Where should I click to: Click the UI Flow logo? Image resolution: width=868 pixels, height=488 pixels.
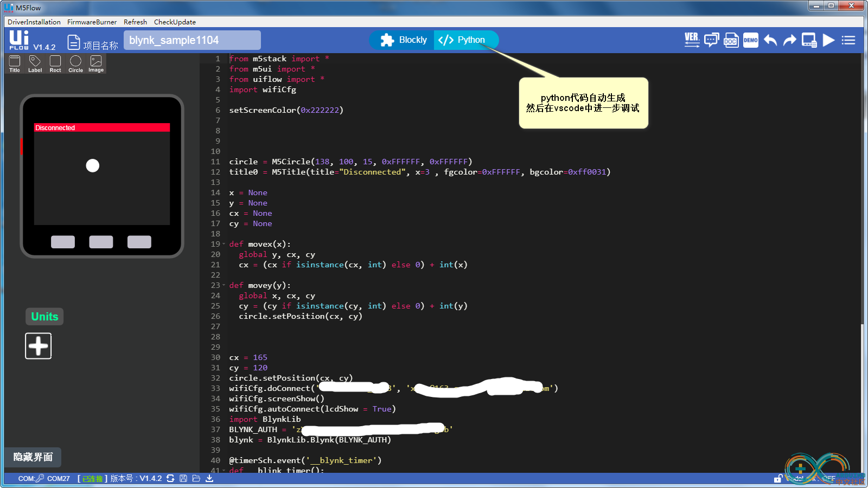(x=20, y=40)
